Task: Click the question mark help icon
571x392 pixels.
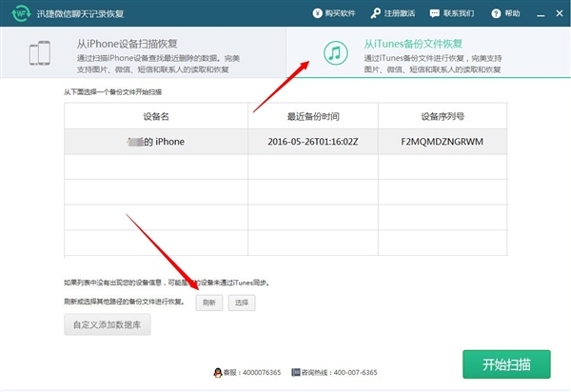Action: pyautogui.click(x=496, y=14)
